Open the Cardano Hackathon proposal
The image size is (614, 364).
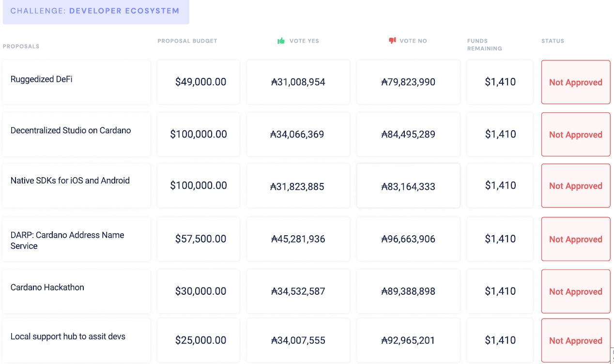click(47, 288)
